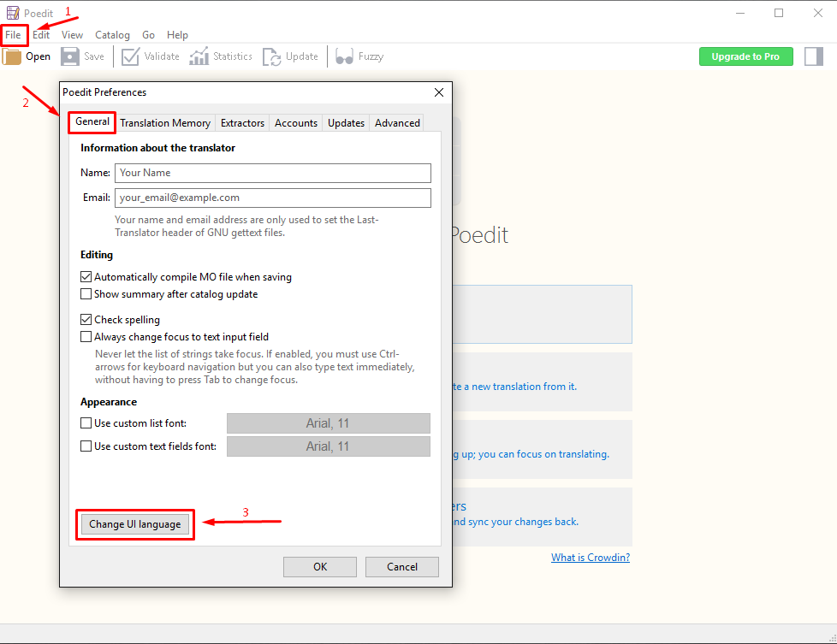837x644 pixels.
Task: Click the Poedit app icon in title bar
Action: point(13,13)
